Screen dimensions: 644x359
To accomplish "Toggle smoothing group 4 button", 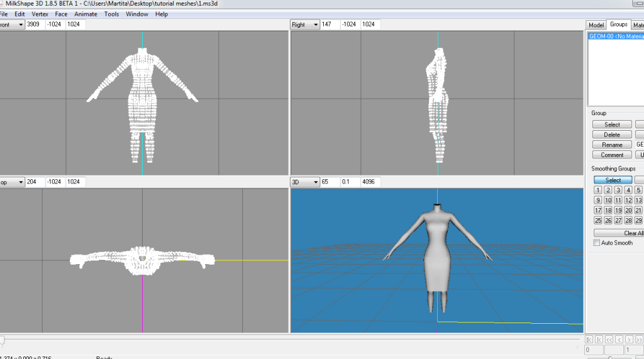I will [x=628, y=191].
